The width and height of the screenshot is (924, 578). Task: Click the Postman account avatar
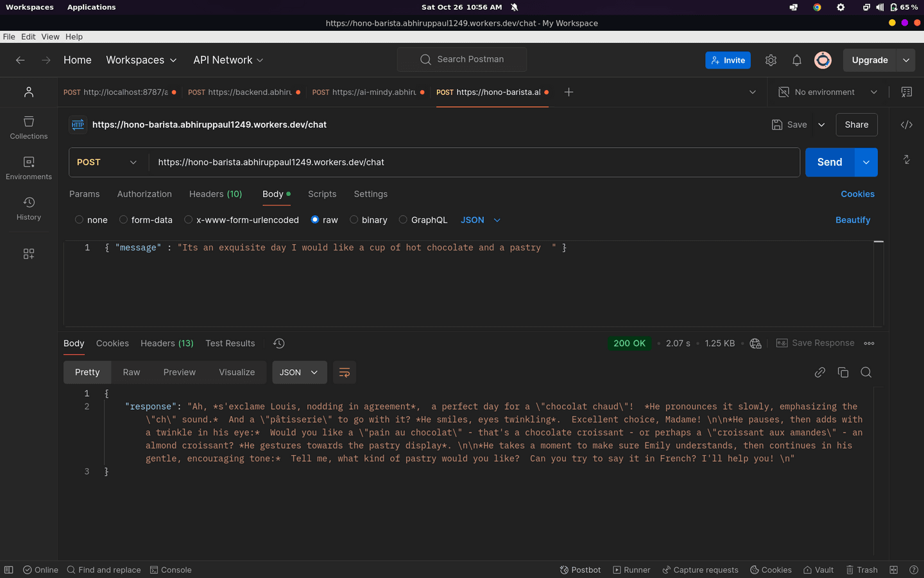click(823, 60)
